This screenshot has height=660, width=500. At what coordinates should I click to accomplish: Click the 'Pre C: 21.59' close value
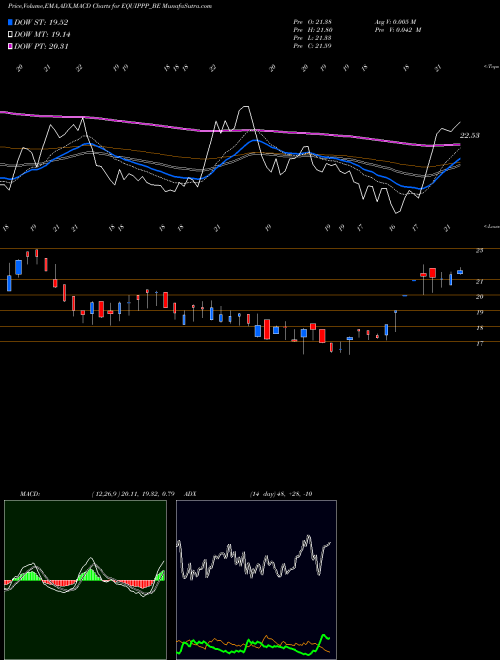[x=312, y=46]
